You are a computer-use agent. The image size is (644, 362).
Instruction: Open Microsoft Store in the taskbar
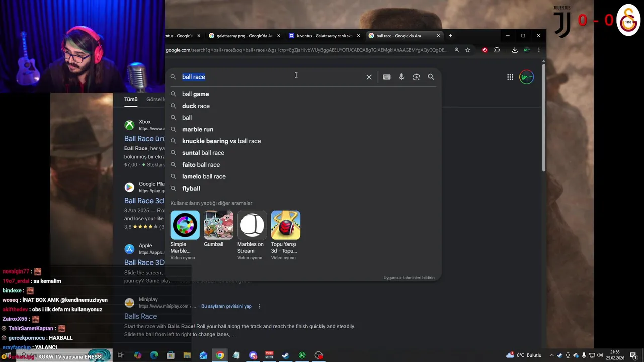click(x=171, y=355)
